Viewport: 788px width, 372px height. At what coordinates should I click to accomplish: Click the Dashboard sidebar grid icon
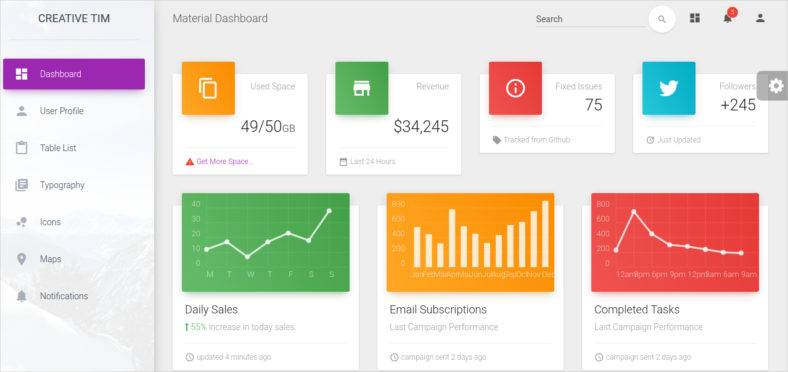(x=22, y=74)
